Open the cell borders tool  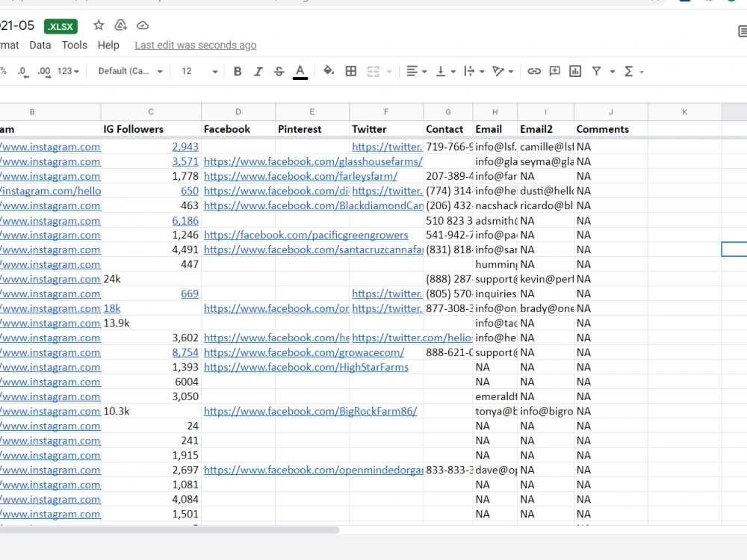(x=351, y=71)
